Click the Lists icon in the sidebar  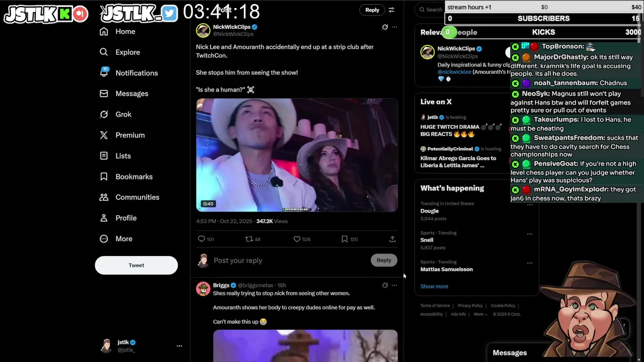pos(104,156)
